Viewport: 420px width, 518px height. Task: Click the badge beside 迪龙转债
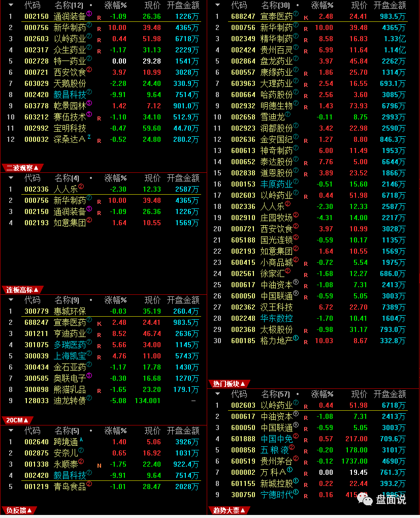coord(89,399)
